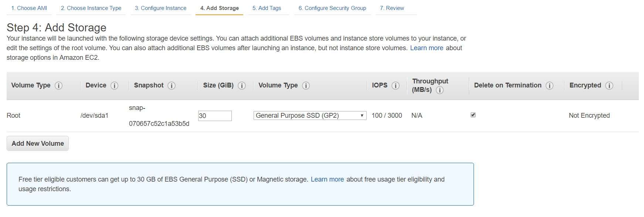Click the Snapshot column info icon
The height and width of the screenshot is (217, 644).
click(x=172, y=86)
